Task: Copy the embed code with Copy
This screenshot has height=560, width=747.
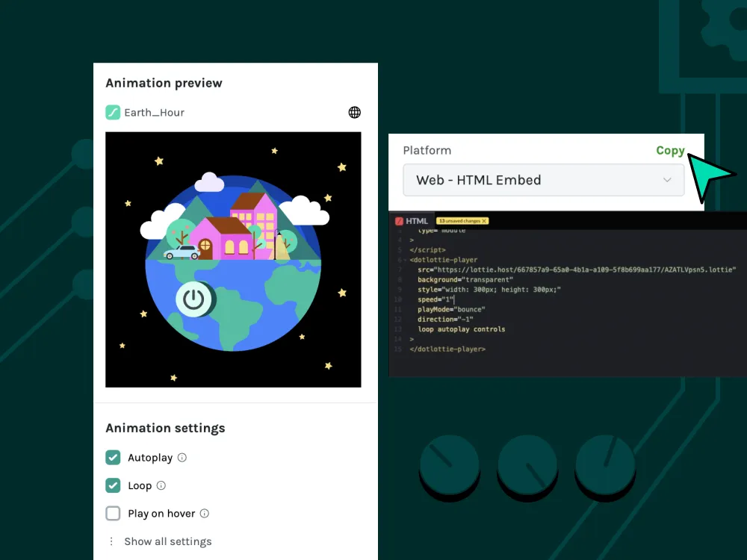Action: pos(670,151)
